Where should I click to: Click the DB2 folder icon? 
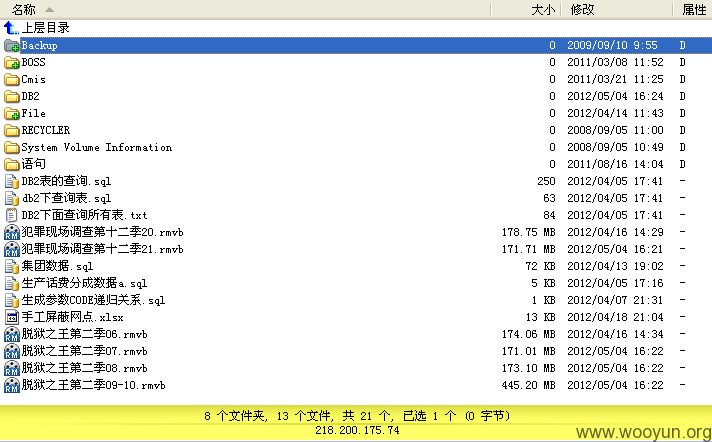click(x=11, y=96)
